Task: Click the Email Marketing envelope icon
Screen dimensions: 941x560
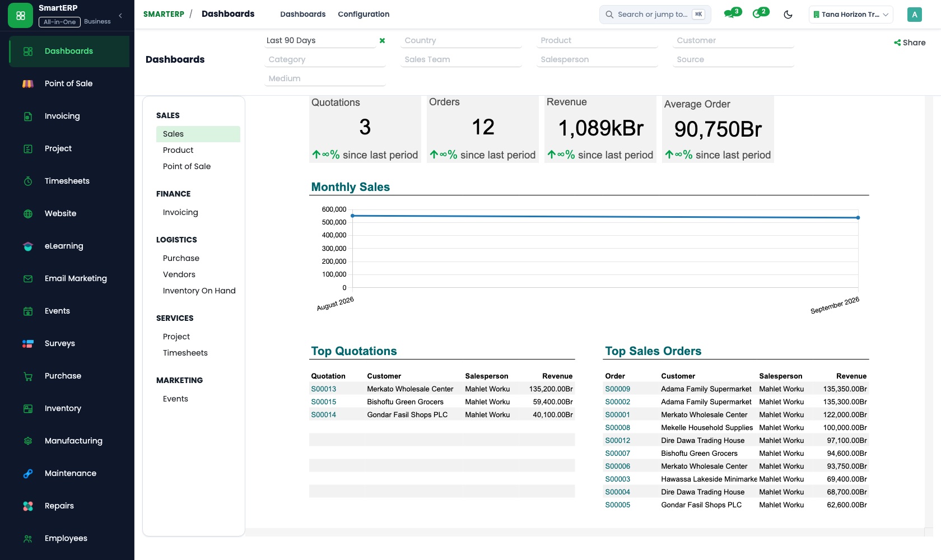Action: click(x=28, y=278)
